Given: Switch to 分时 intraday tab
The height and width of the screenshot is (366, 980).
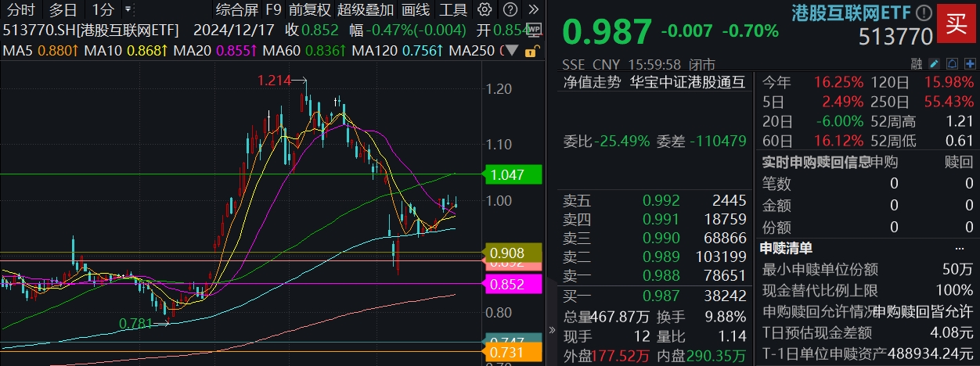Looking at the screenshot, I should click(22, 10).
